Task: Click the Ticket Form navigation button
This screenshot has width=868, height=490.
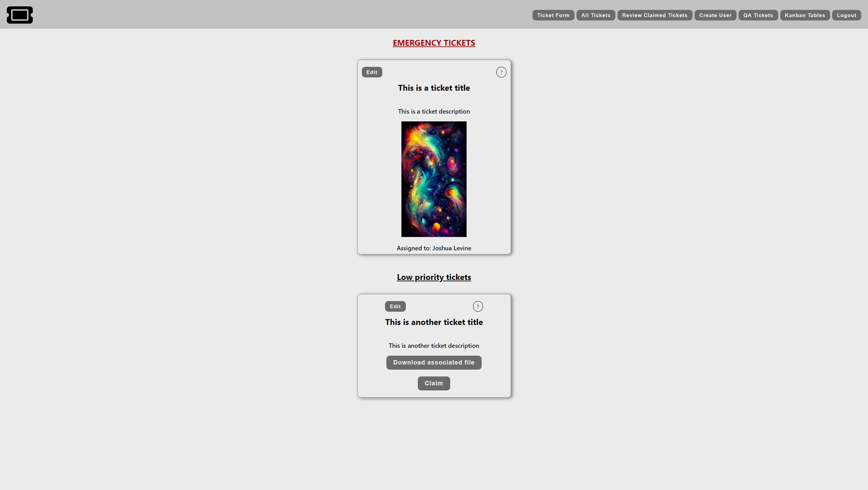Action: point(553,15)
